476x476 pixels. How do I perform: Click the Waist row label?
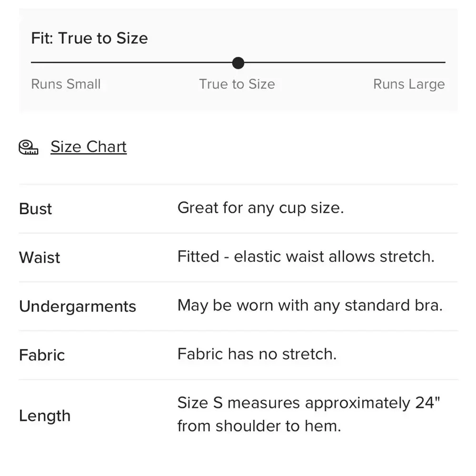(40, 258)
